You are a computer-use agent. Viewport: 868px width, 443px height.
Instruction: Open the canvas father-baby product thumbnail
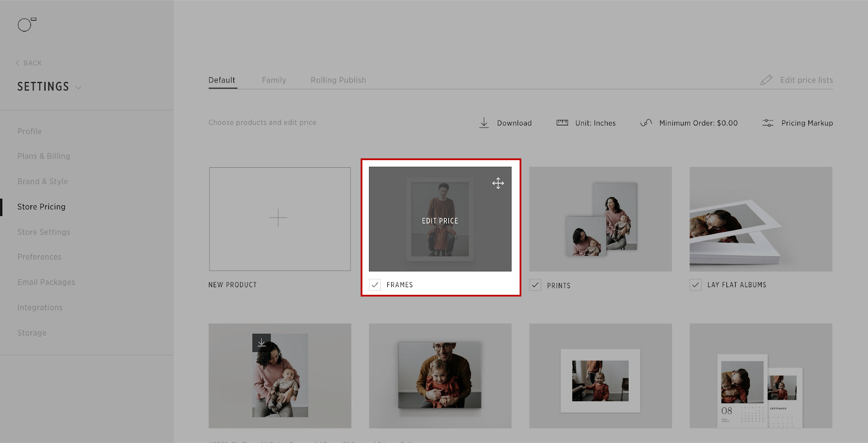point(440,376)
